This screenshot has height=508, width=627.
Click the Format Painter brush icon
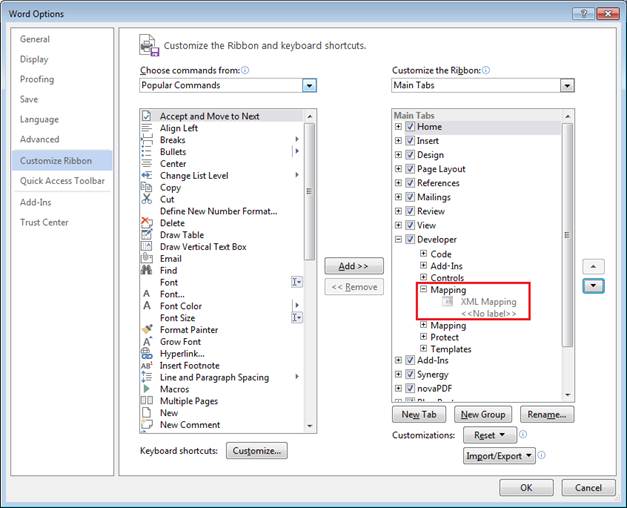(147, 329)
